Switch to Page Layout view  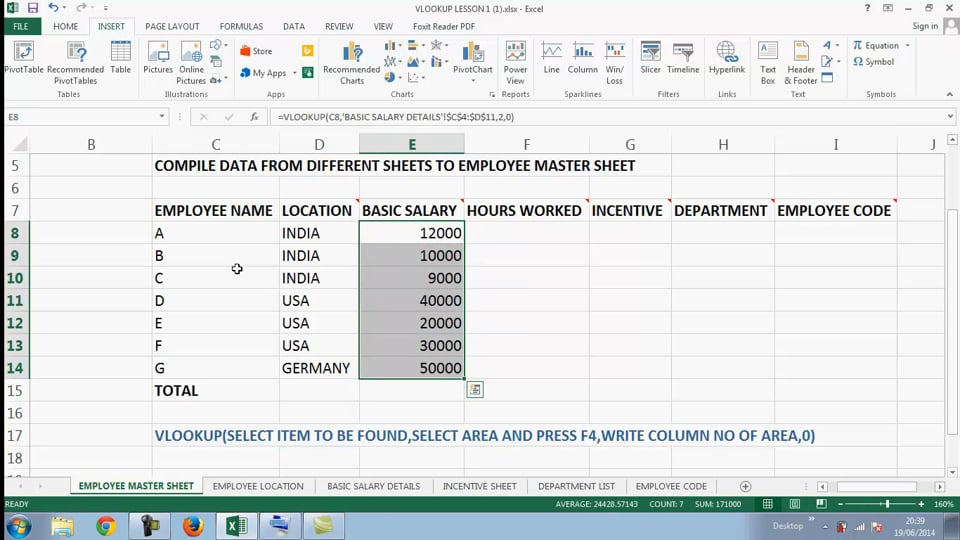(x=795, y=504)
